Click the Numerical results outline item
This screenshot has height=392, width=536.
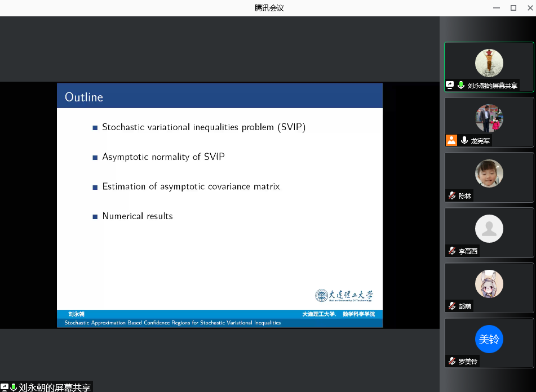138,216
